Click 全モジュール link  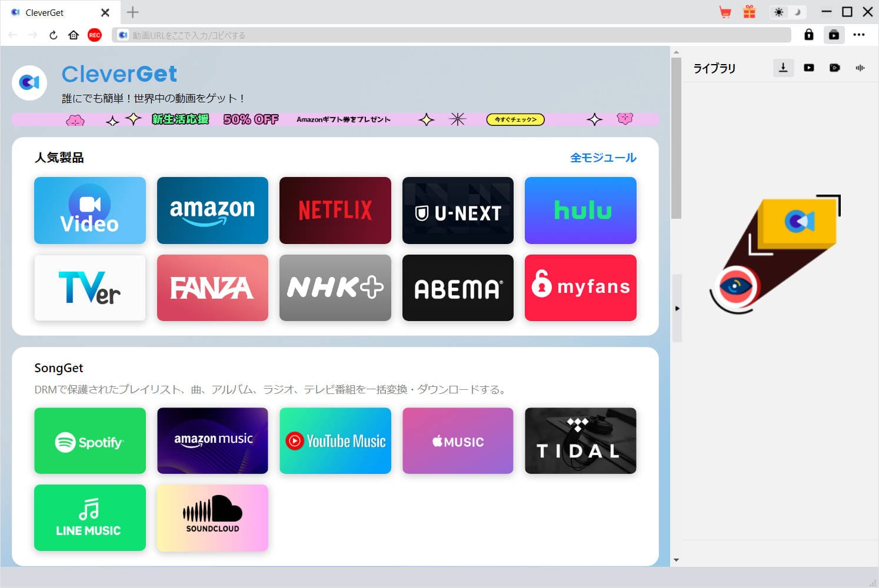(603, 158)
